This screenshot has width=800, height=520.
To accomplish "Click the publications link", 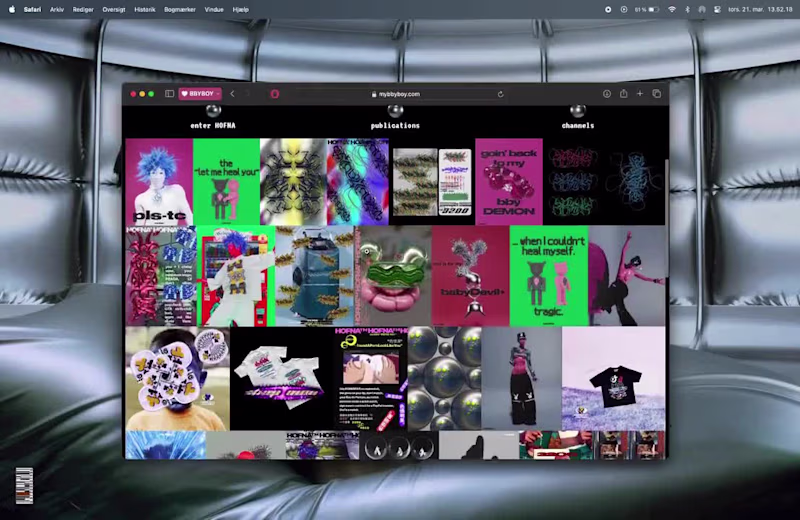I will [x=395, y=126].
